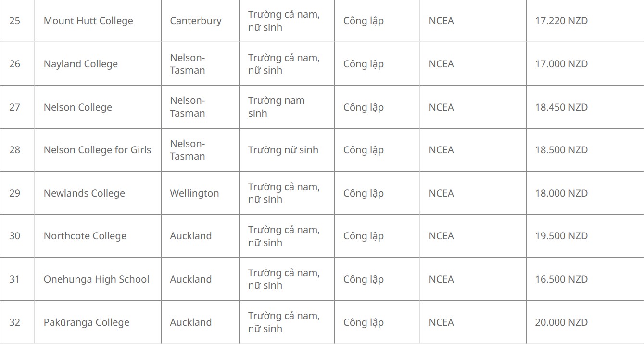Select the Newlands College school name

(x=84, y=193)
